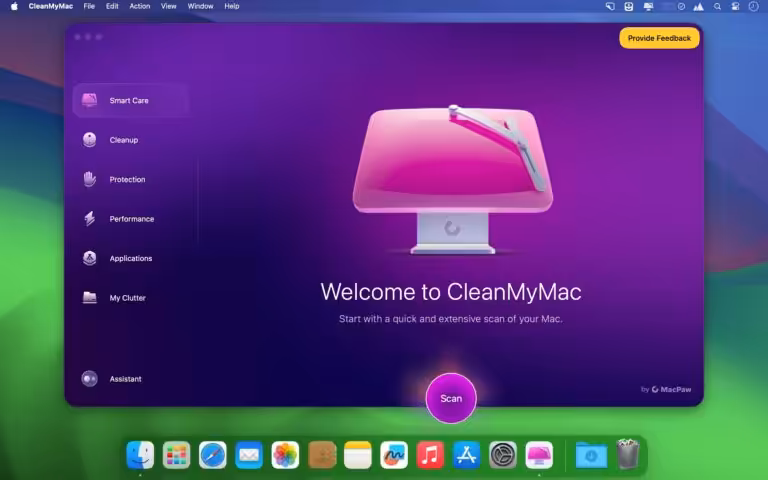Select the My Clutter folder icon
Screen dimensions: 768x480
89,297
